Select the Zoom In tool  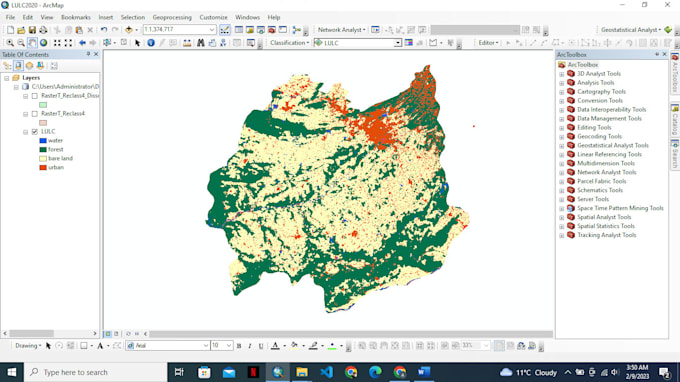click(x=10, y=43)
